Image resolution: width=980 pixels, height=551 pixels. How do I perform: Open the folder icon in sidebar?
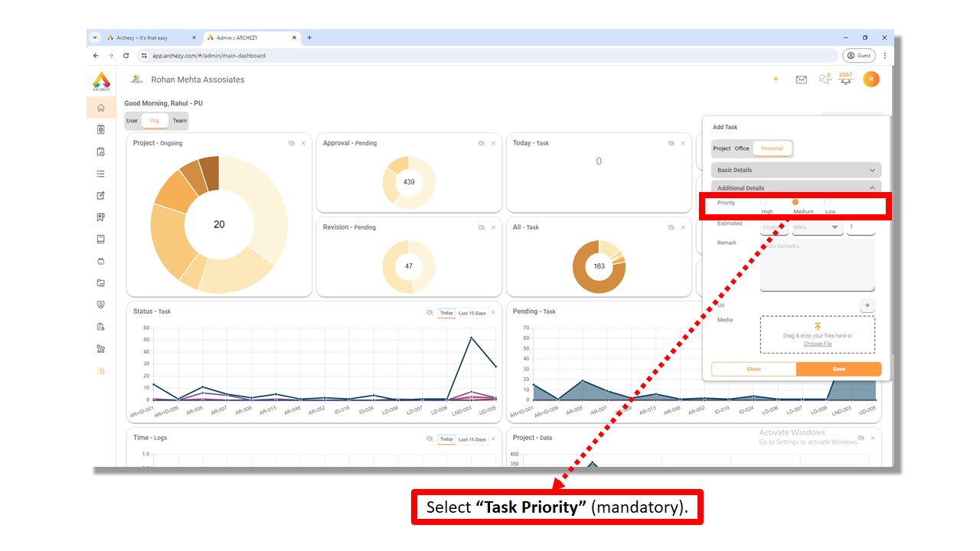[x=101, y=283]
